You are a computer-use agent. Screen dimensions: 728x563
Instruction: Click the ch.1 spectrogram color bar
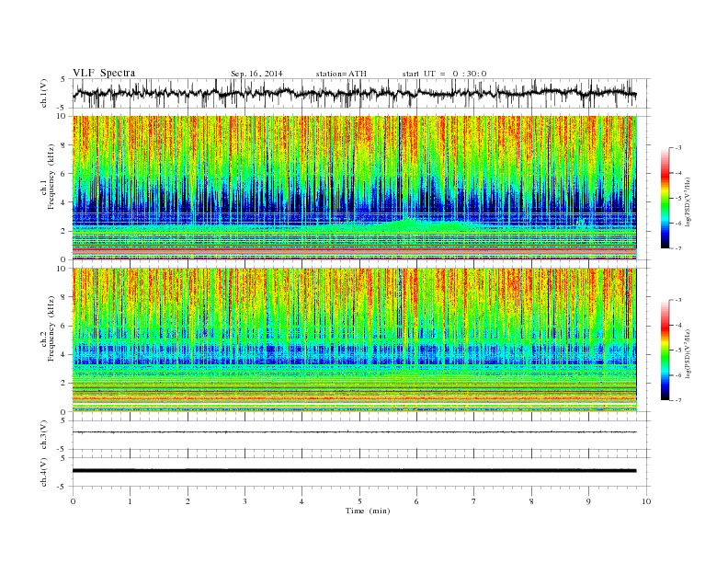coord(665,198)
